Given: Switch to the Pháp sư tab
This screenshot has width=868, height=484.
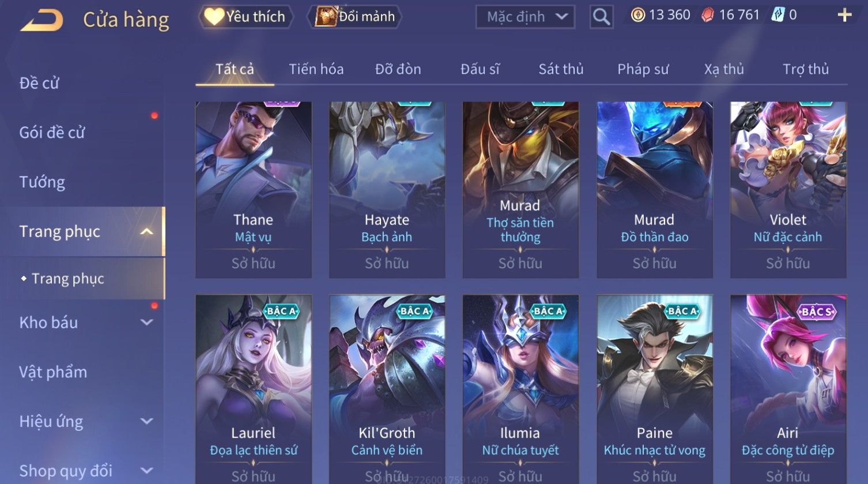Looking at the screenshot, I should 643,69.
